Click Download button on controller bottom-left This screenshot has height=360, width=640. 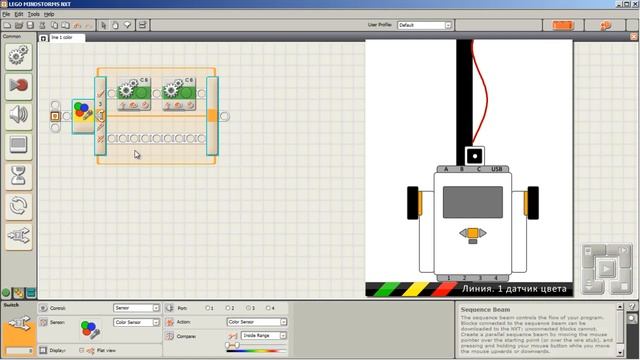pos(589,286)
